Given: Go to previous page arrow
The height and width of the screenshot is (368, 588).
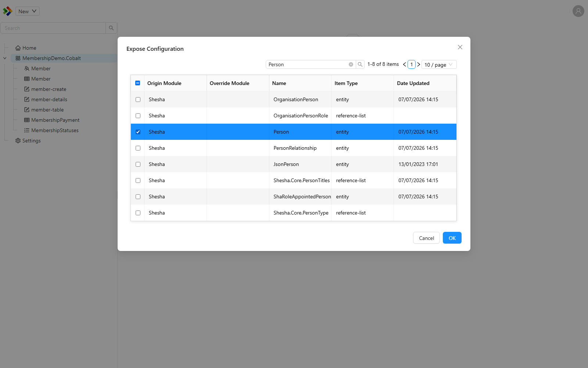Looking at the screenshot, I should coord(404,64).
